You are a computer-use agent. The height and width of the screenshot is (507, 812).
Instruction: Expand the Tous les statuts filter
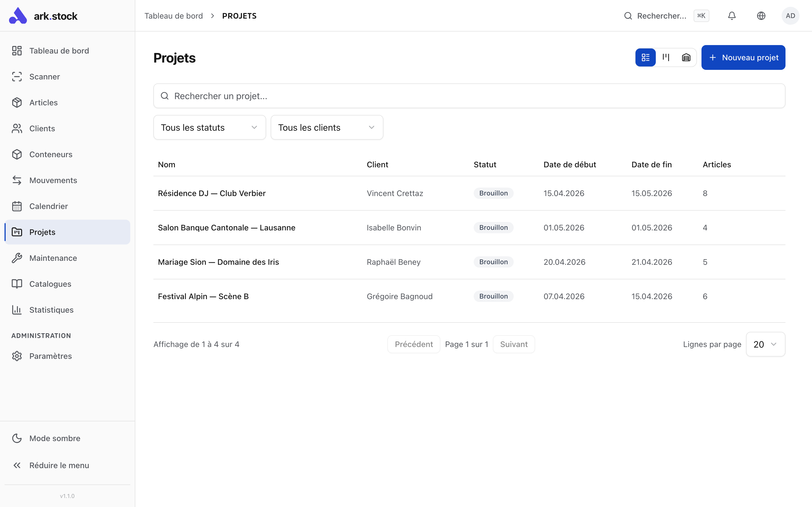209,127
